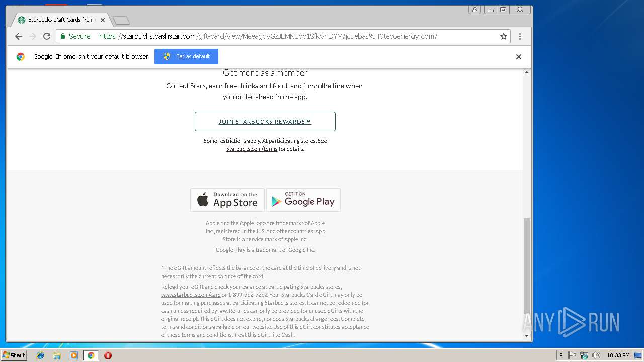
Task: Bookmark this page with the star icon
Action: click(x=503, y=36)
